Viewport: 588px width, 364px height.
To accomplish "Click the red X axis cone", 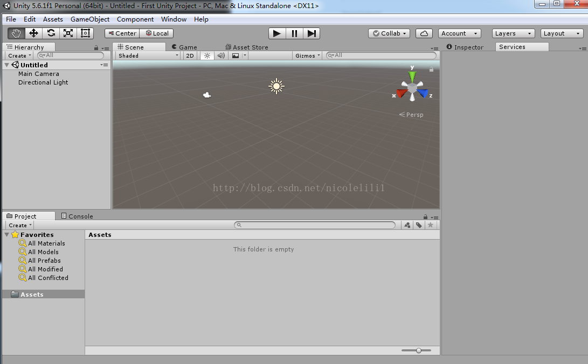I will point(402,93).
